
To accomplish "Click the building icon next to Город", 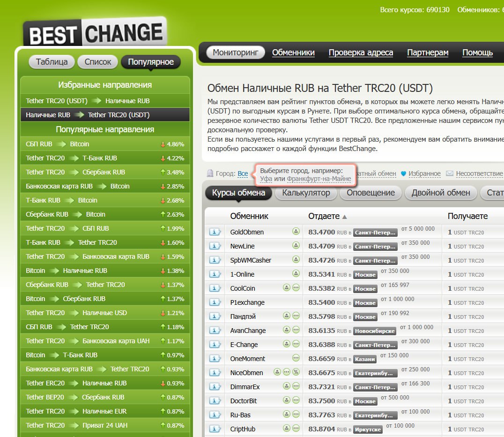I will coord(210,173).
